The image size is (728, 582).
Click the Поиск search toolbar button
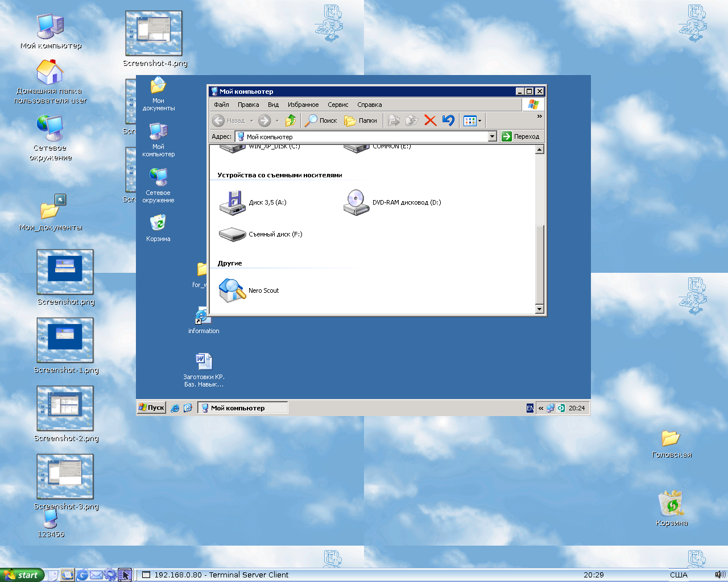[x=321, y=120]
